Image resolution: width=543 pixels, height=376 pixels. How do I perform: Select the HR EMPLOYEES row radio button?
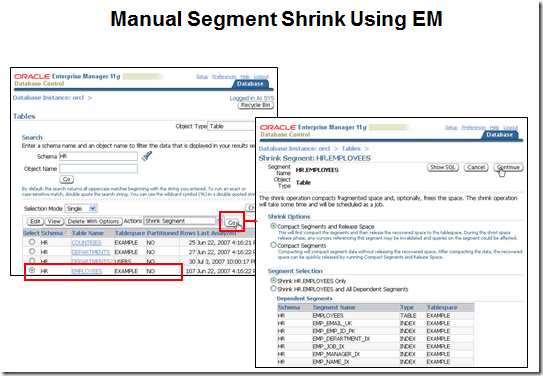click(x=32, y=270)
